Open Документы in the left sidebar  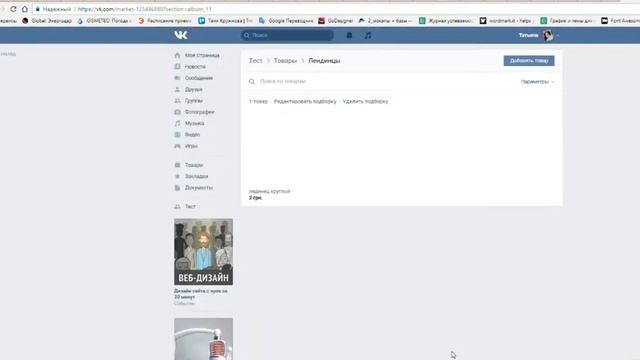(193, 188)
